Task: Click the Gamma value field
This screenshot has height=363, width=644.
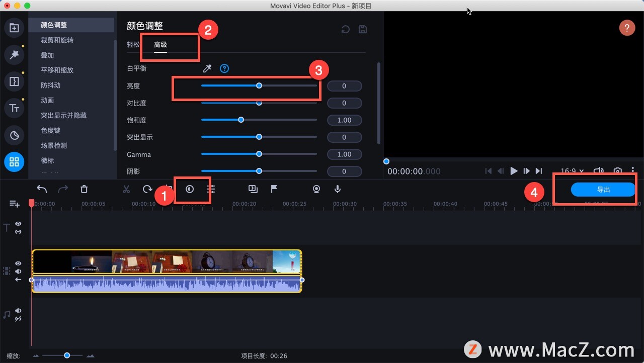Action: 344,154
